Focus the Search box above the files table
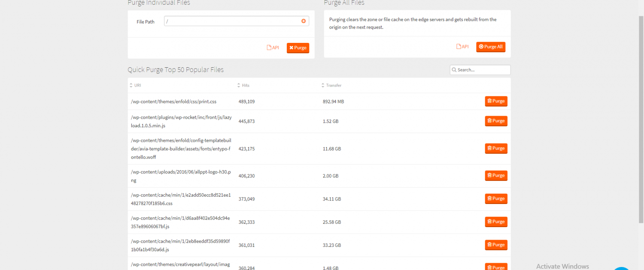644x270 pixels. [483, 70]
